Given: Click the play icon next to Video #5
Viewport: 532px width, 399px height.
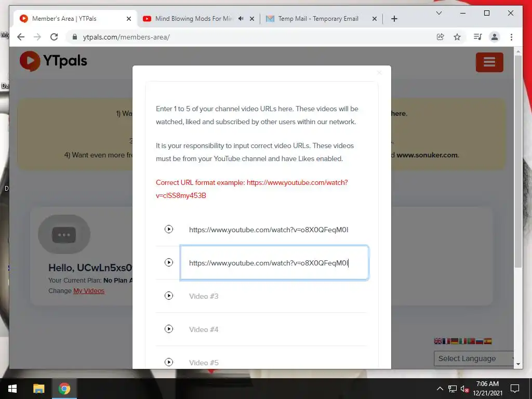Looking at the screenshot, I should tap(169, 362).
